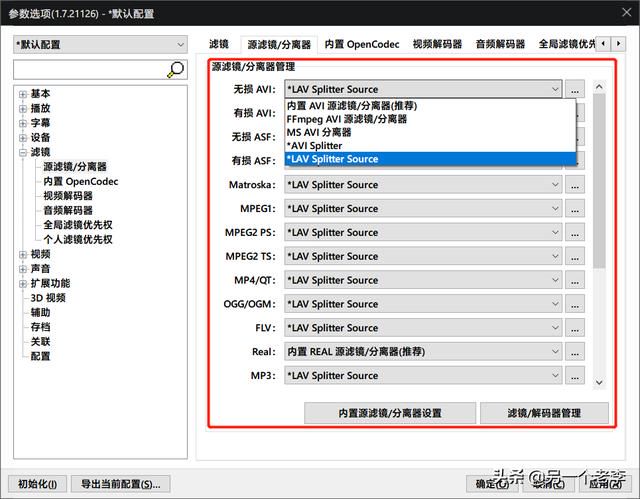Viewport: 640px width, 499px height.
Task: Switch to the 视频解码器 tab
Action: [x=437, y=44]
